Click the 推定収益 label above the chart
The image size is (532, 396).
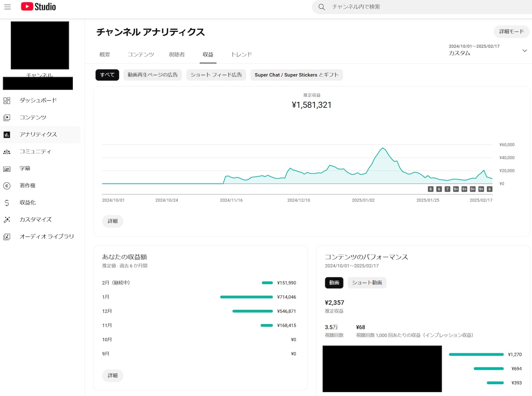click(x=312, y=95)
